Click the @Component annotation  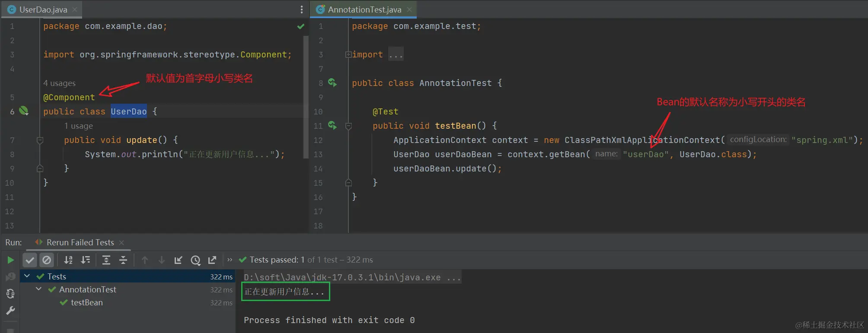(x=69, y=97)
